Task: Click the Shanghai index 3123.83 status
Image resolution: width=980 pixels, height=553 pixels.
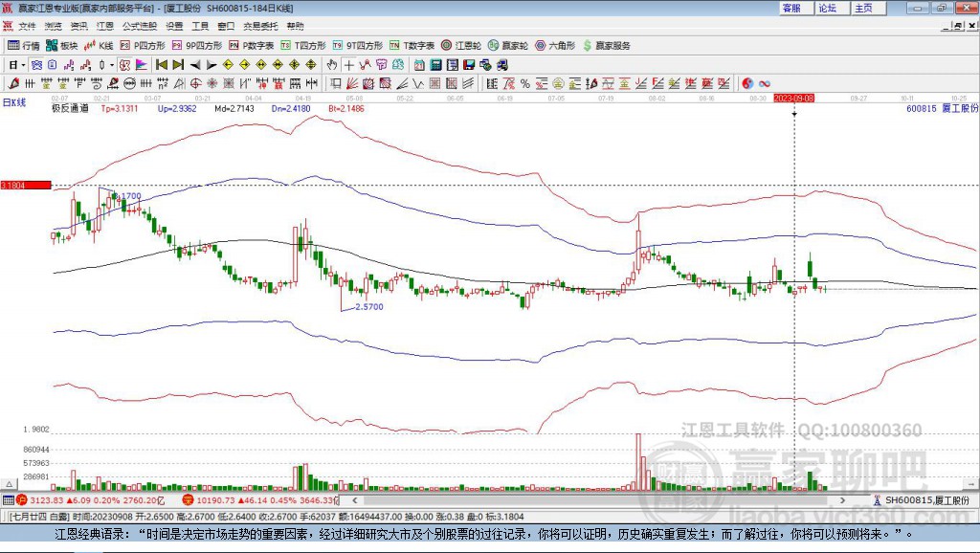Action: pyautogui.click(x=90, y=500)
